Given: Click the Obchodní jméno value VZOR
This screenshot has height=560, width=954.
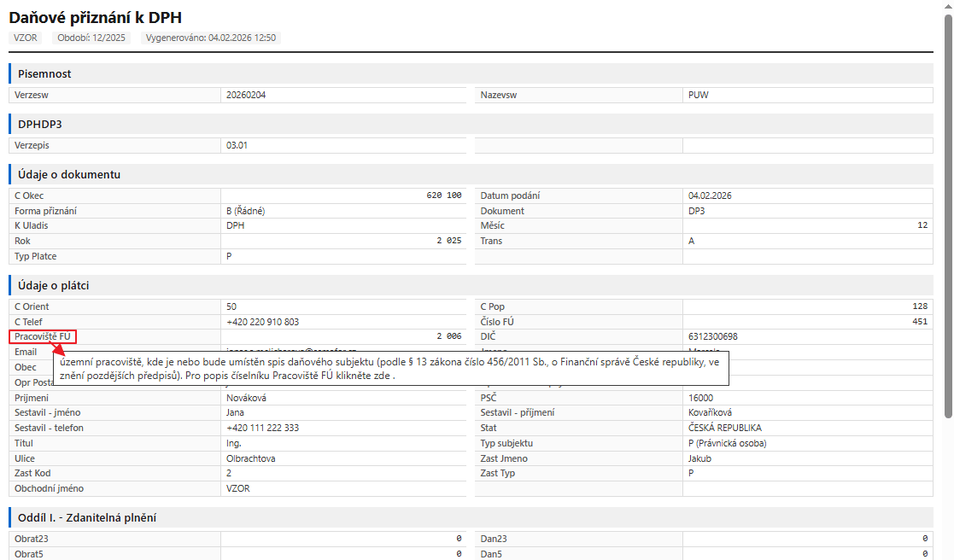Looking at the screenshot, I should [x=238, y=488].
